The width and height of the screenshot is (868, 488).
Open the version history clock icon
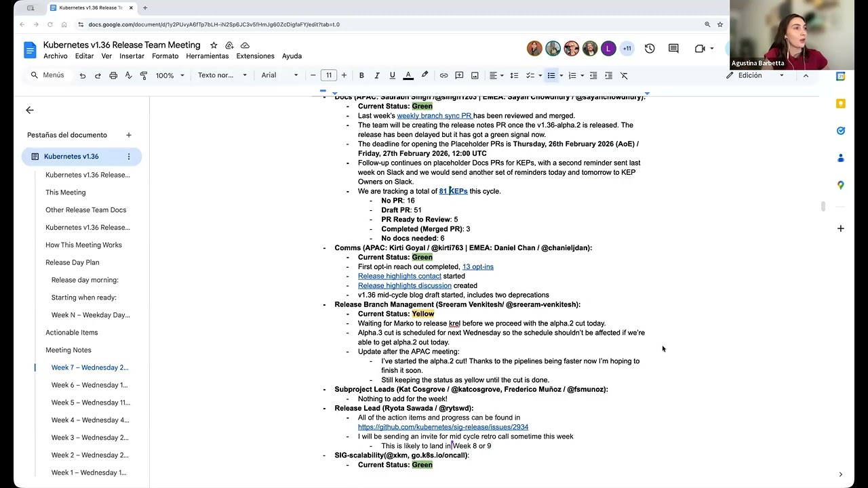pyautogui.click(x=650, y=49)
